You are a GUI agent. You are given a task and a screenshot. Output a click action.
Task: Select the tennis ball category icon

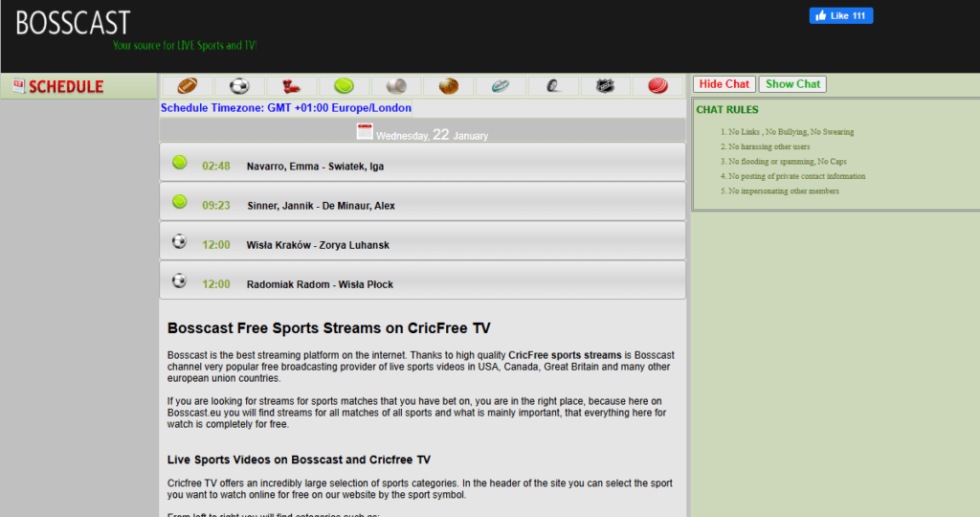tap(344, 85)
